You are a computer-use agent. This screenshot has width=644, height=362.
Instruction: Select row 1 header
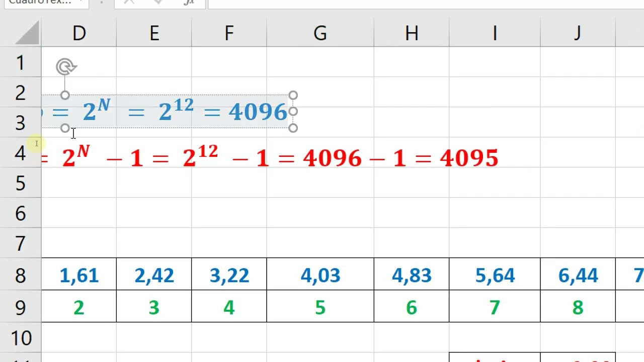click(x=20, y=62)
